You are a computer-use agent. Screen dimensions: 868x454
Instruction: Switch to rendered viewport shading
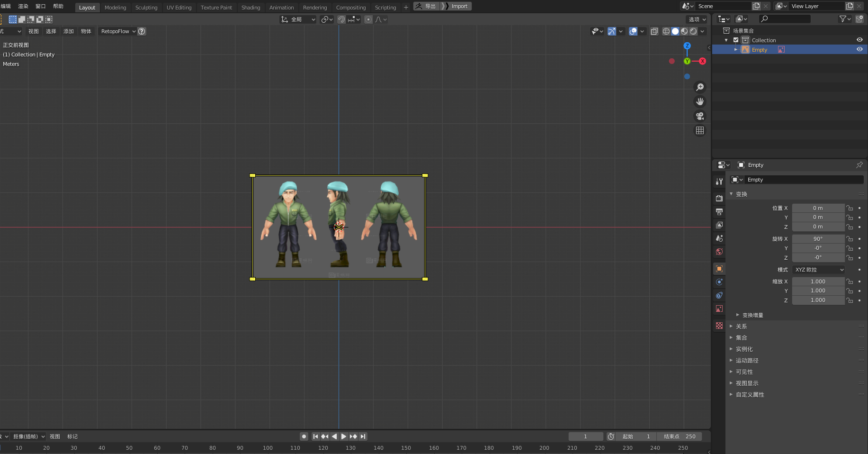pyautogui.click(x=693, y=31)
